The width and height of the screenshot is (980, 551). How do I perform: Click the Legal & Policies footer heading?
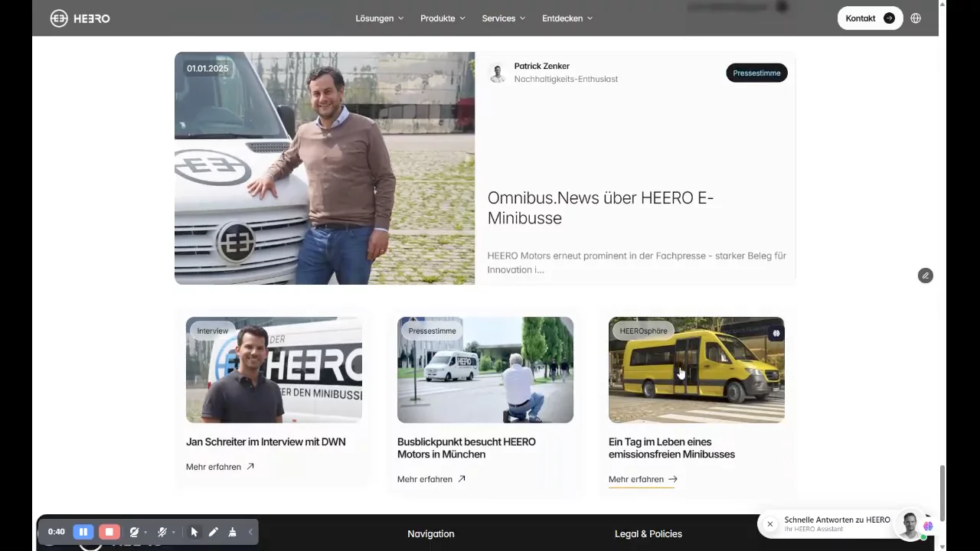click(x=648, y=534)
